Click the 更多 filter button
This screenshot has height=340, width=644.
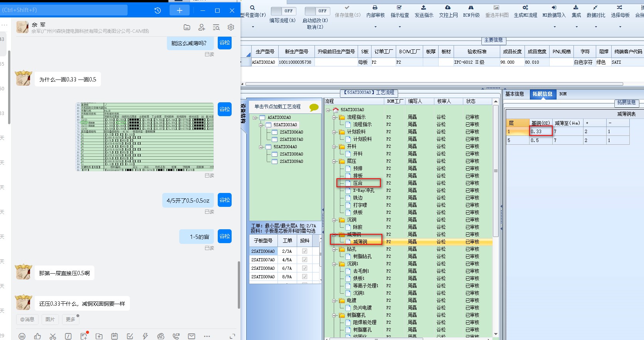point(71,320)
